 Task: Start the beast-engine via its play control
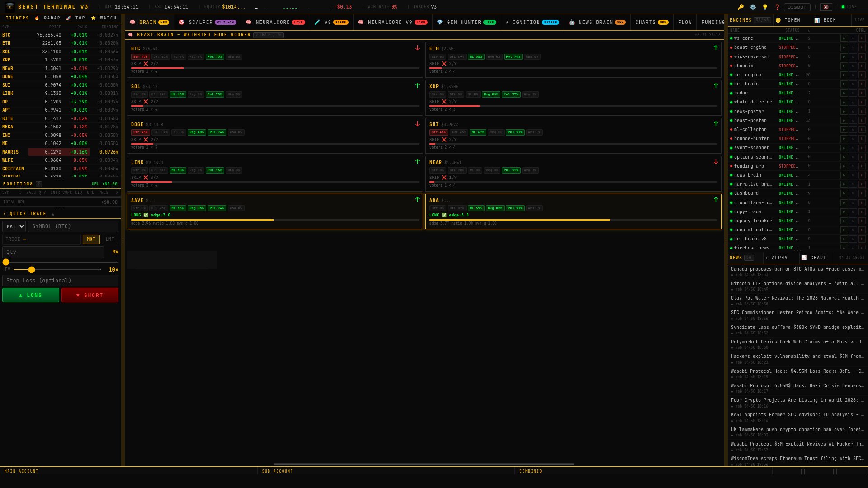coord(844,47)
